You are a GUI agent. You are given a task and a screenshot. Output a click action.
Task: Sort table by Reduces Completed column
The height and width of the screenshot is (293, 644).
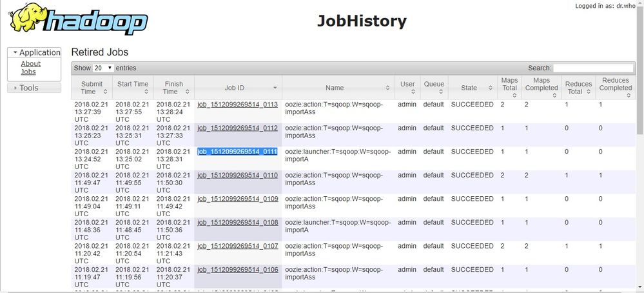[616, 88]
